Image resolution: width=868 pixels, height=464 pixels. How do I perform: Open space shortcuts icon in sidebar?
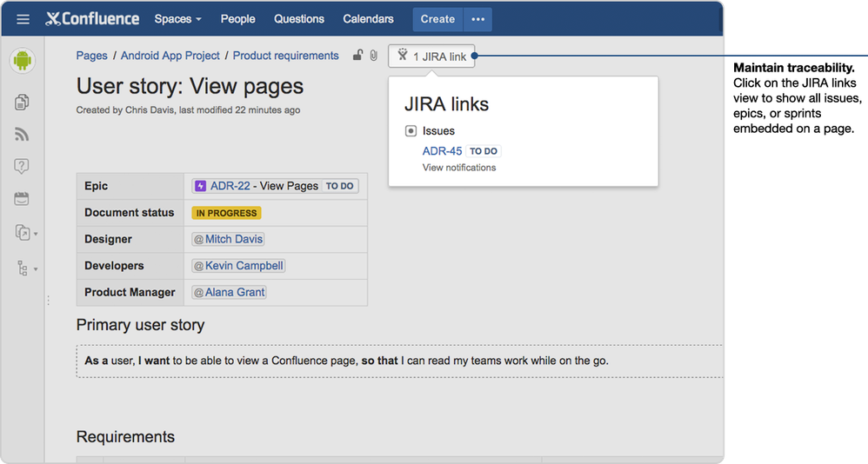pos(22,232)
